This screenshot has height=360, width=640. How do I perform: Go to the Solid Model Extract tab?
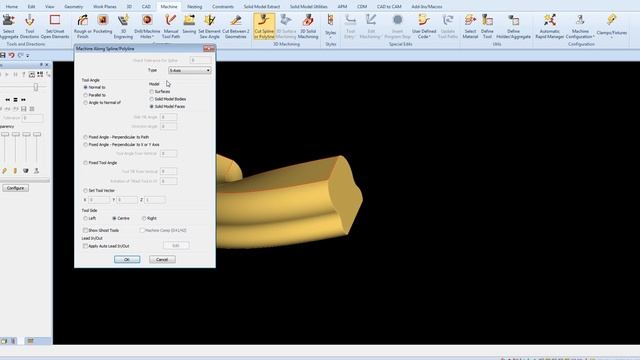(x=262, y=7)
